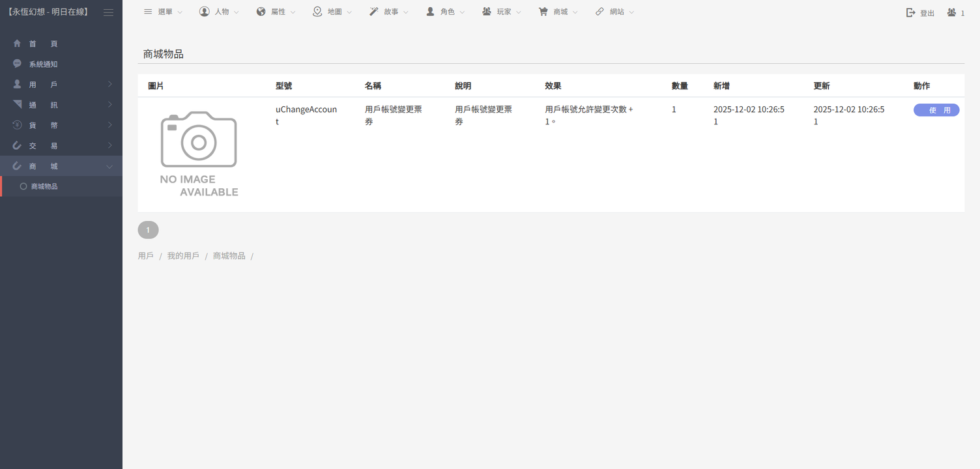Click the globe icon beside 屬性

click(x=261, y=12)
